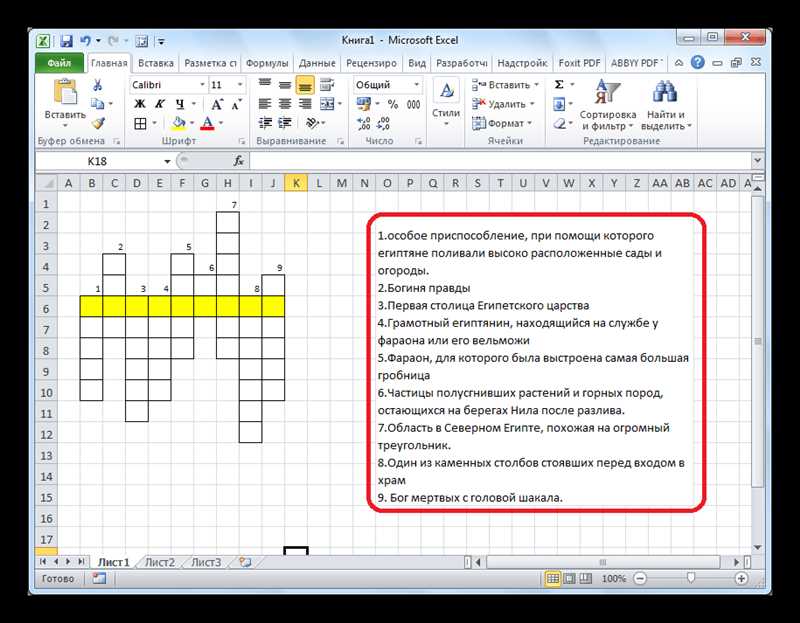800x623 pixels.
Task: Save the workbook using the floppy icon
Action: click(66, 41)
